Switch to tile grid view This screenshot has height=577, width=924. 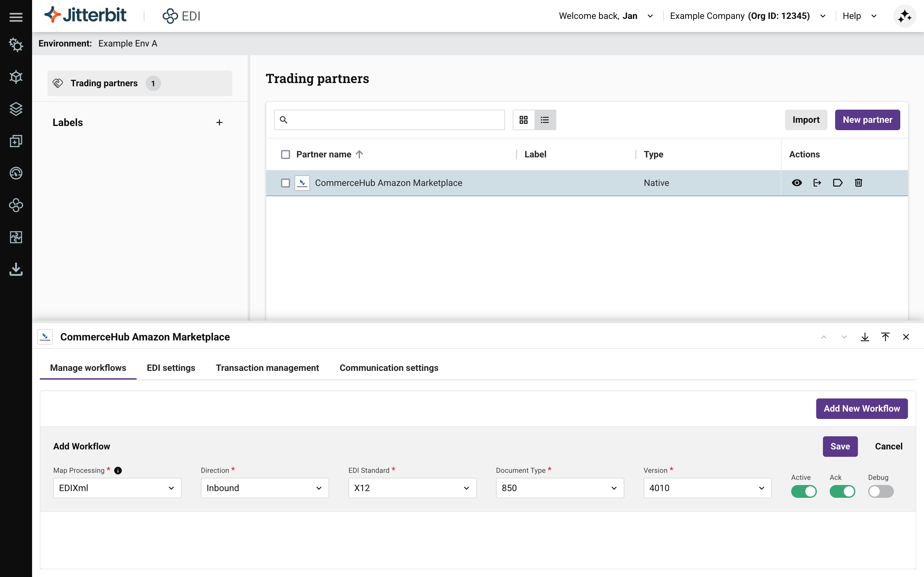click(524, 120)
